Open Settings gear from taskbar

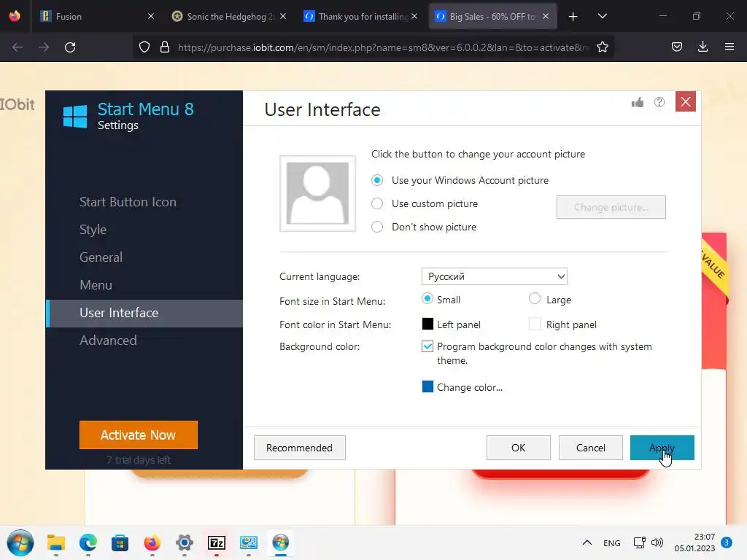185,542
